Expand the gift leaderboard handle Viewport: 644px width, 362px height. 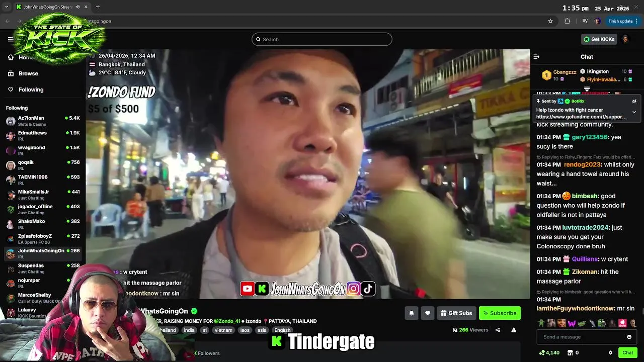(x=587, y=89)
